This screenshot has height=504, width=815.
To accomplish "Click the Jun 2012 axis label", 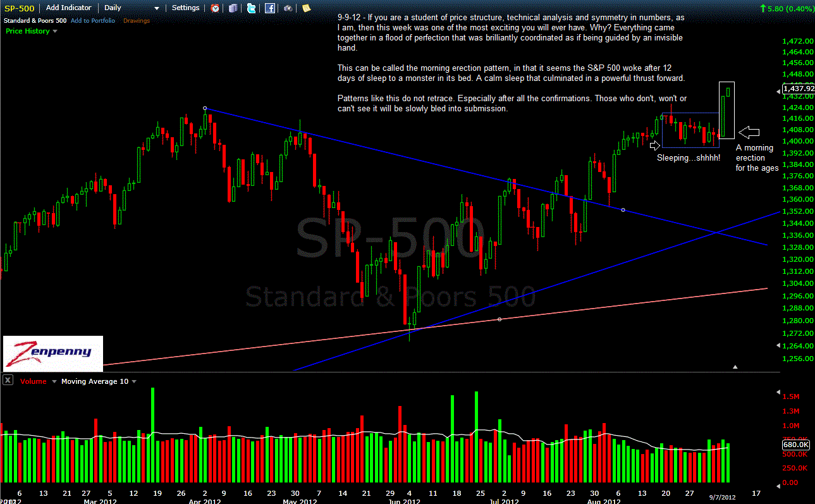I will click(403, 501).
